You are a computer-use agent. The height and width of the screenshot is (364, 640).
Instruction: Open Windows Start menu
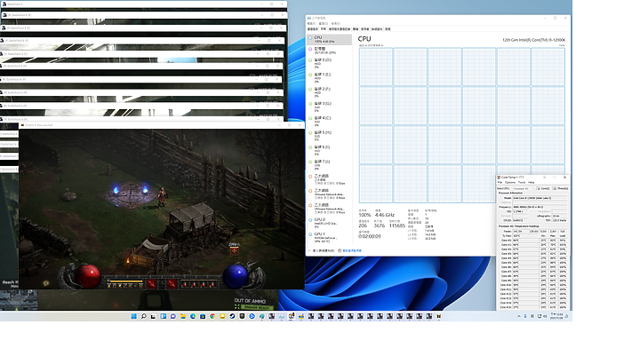pos(134,316)
